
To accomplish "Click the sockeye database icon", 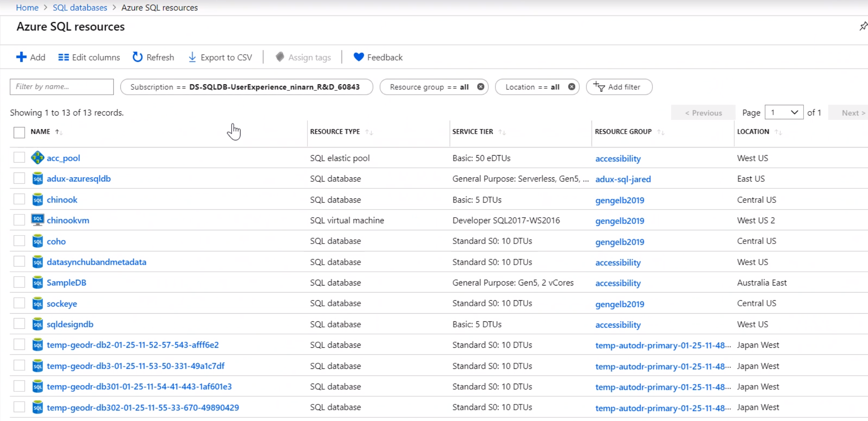I will point(37,304).
